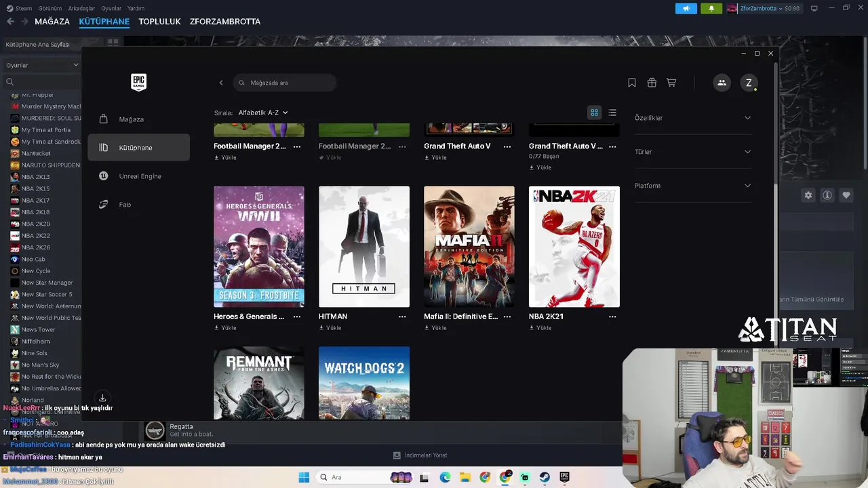Screen dimensions: 868x488
Task: Open Steam notifications bell
Action: (711, 8)
